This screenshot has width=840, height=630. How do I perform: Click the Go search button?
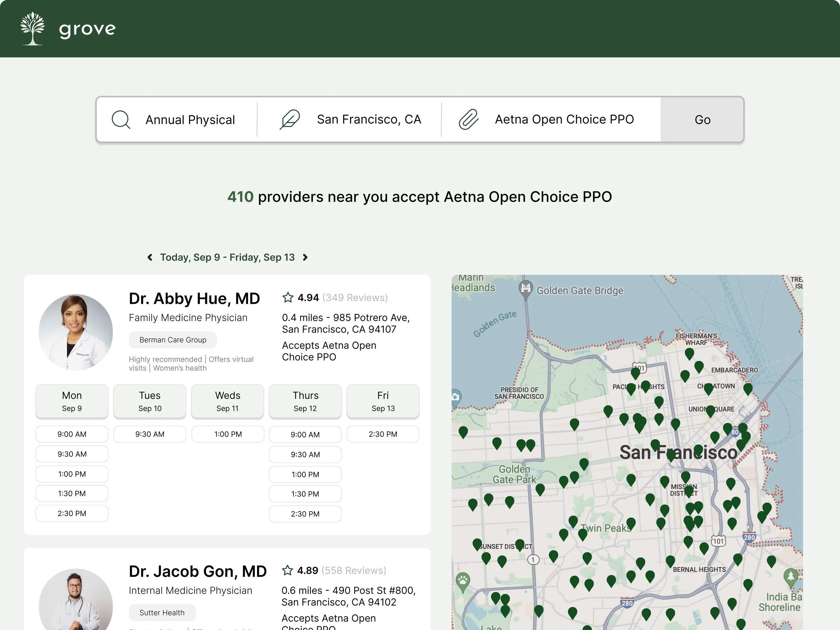click(x=702, y=120)
